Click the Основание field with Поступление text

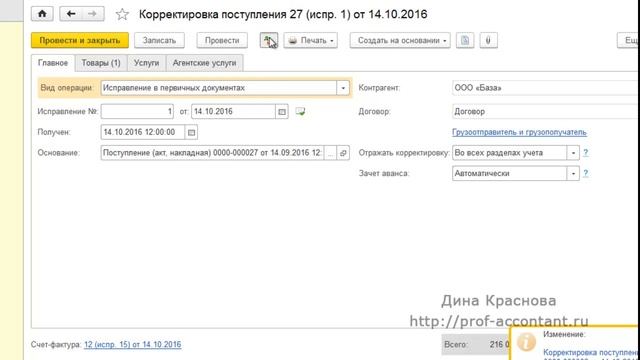(212, 153)
